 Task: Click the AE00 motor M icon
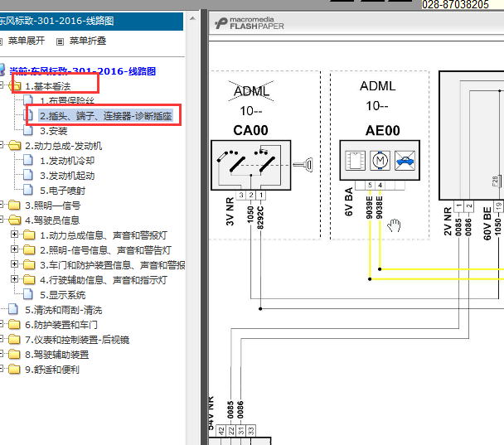coord(380,160)
